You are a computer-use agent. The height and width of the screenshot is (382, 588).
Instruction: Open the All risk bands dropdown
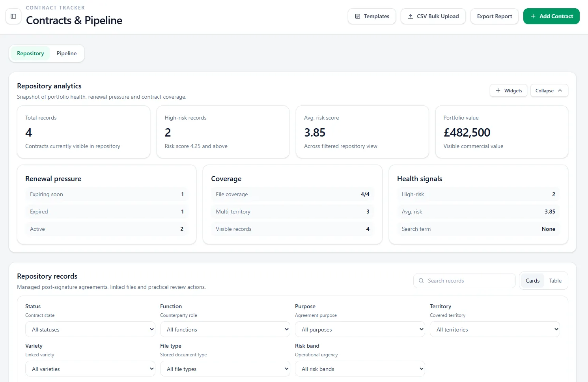pos(360,369)
